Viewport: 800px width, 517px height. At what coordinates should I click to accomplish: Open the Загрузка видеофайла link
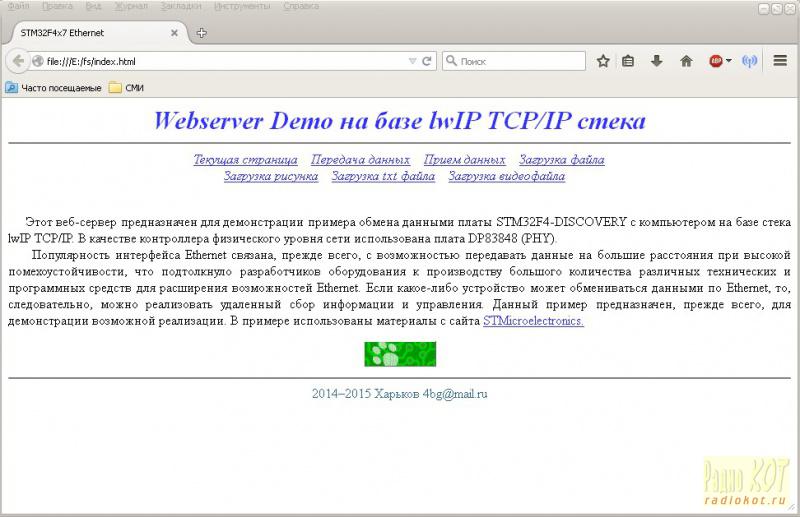[x=506, y=177]
